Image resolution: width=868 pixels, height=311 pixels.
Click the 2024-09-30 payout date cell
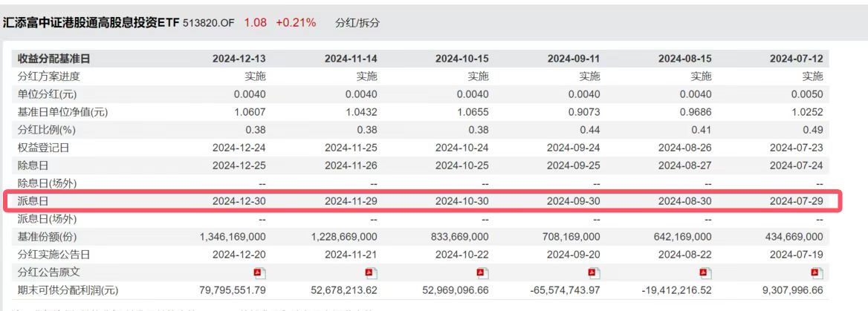pos(574,201)
